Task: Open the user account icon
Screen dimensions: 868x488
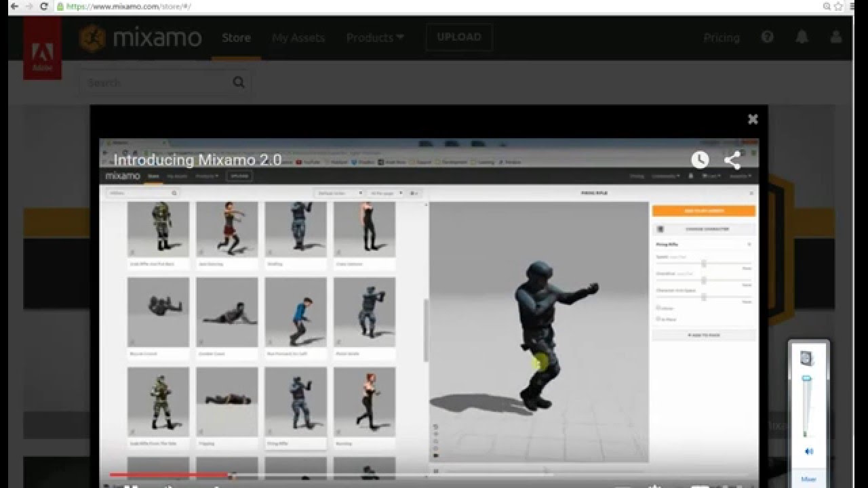Action: 836,37
